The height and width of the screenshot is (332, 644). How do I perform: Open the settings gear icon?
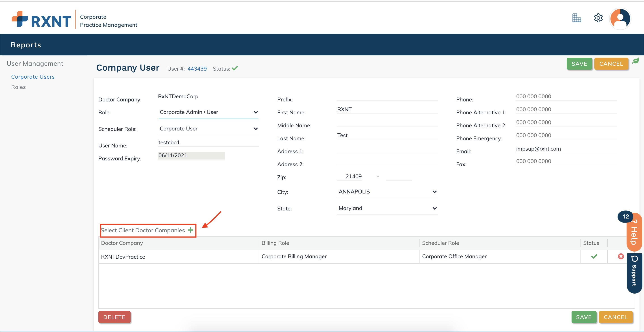[x=598, y=18]
